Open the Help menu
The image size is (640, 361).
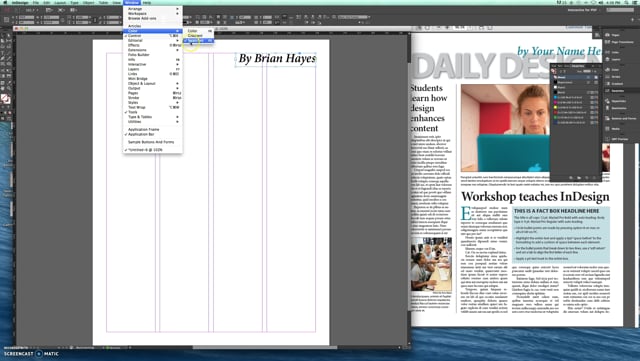[147, 2]
